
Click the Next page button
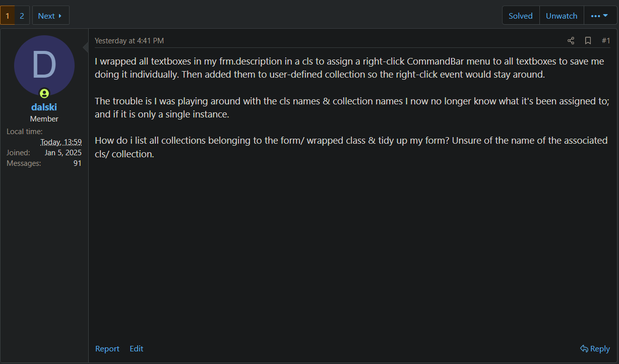pos(50,16)
